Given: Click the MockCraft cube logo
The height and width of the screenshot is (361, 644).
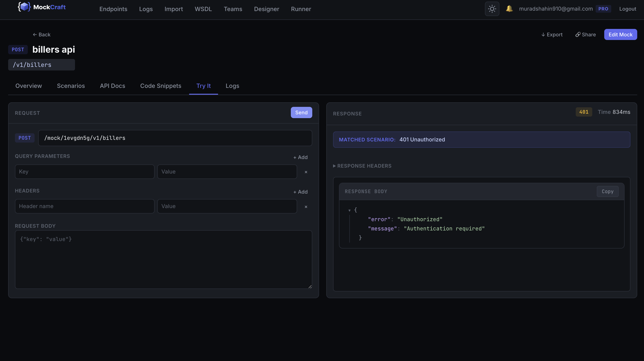Looking at the screenshot, I should (24, 7).
